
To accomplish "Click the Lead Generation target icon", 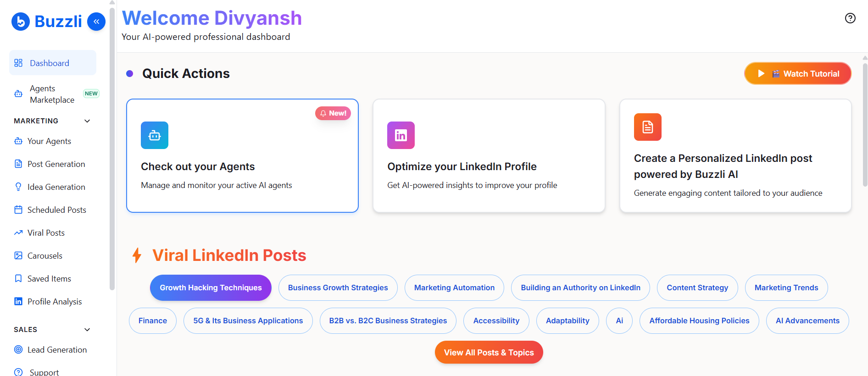I will coord(18,349).
